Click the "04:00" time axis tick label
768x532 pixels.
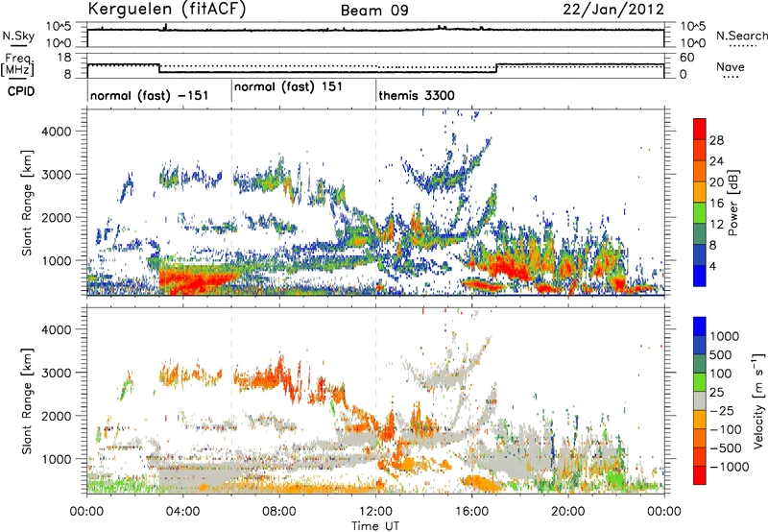point(182,512)
